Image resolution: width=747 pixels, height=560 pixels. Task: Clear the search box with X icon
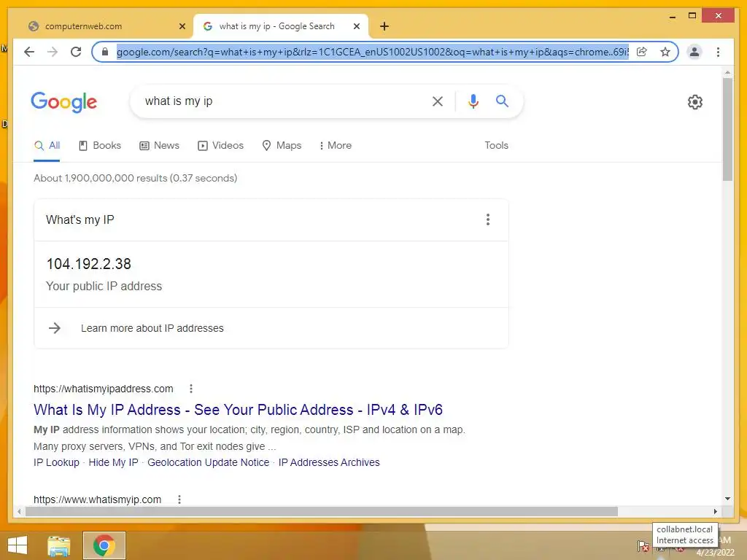coord(438,101)
